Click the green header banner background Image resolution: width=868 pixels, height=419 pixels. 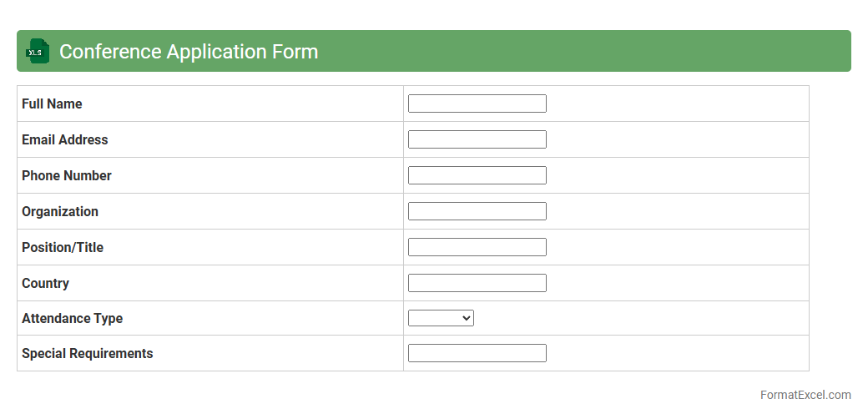click(584, 52)
